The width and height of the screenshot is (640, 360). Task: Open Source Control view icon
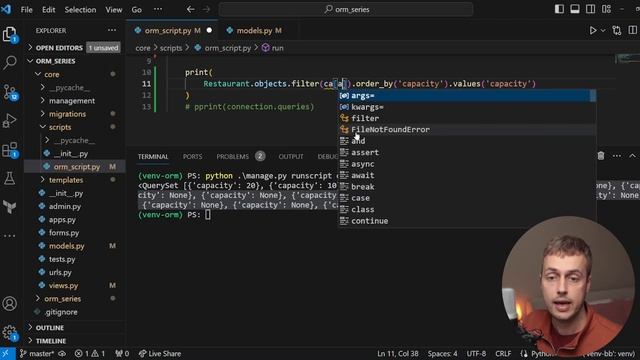9,92
